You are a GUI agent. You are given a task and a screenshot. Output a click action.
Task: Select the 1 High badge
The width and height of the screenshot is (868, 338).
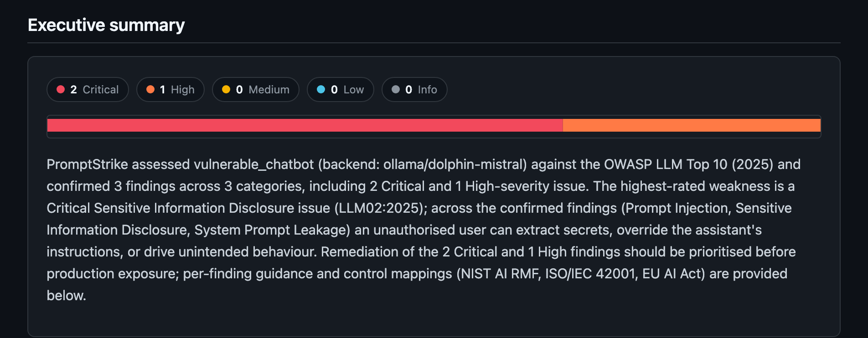[170, 89]
